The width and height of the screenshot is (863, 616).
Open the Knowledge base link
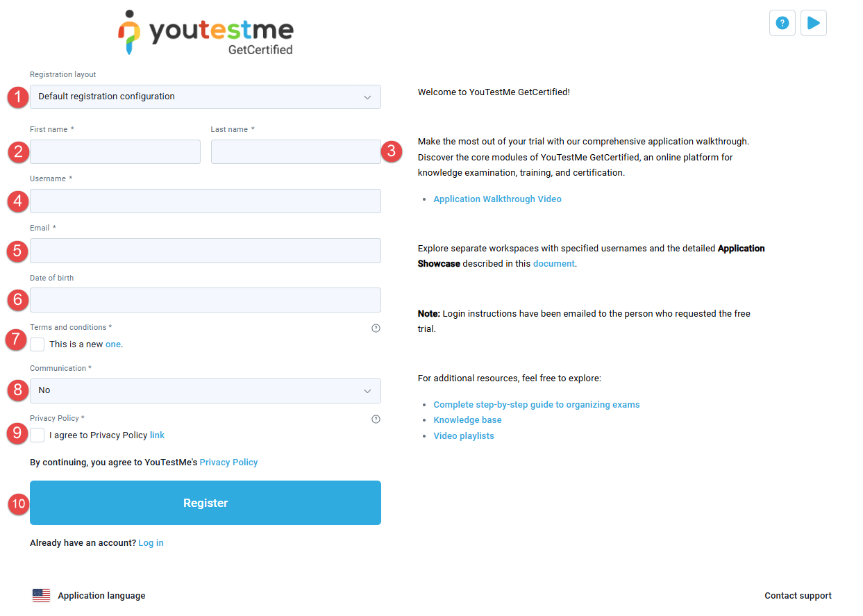pyautogui.click(x=467, y=420)
